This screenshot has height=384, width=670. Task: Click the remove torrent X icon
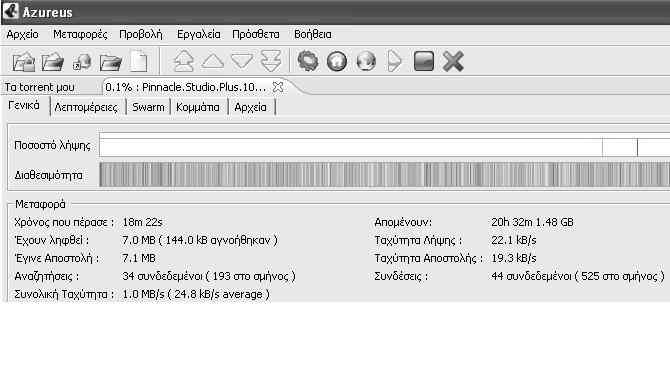(x=453, y=61)
